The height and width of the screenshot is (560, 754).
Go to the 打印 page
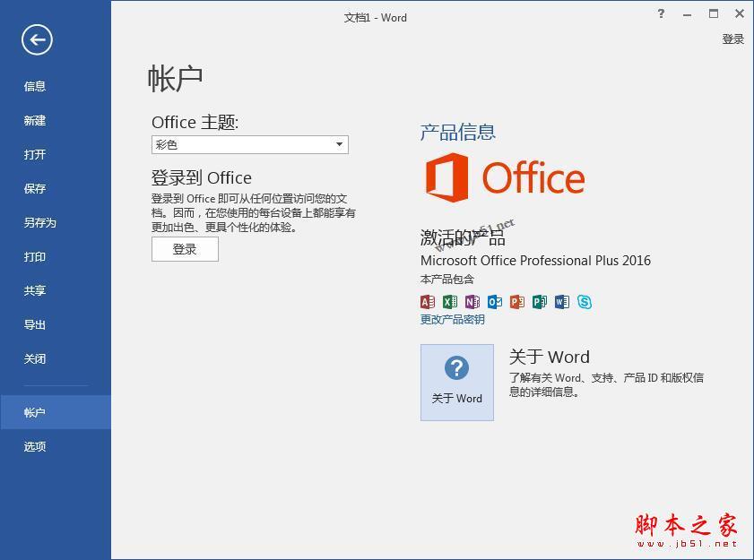coord(35,257)
